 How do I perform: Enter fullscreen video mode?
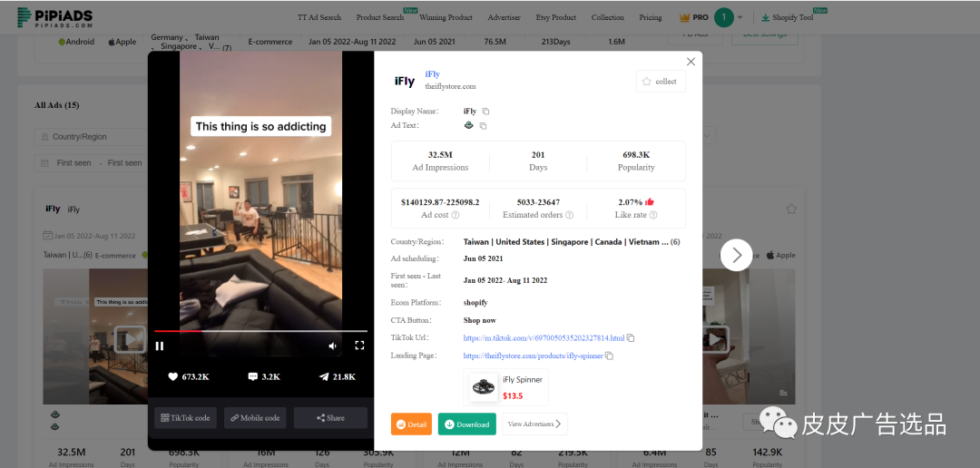(x=359, y=345)
